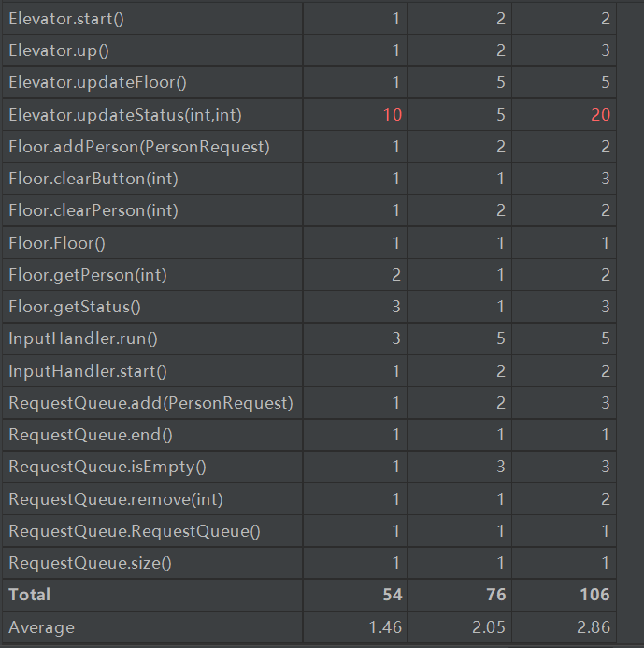The image size is (644, 648).
Task: Click the RequestQueue.end() method name
Action: coord(91,435)
